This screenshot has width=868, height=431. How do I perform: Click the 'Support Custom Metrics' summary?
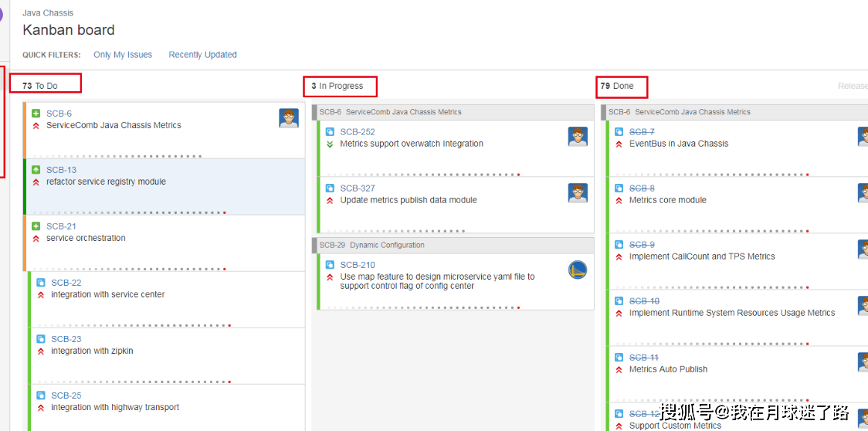[x=676, y=426]
